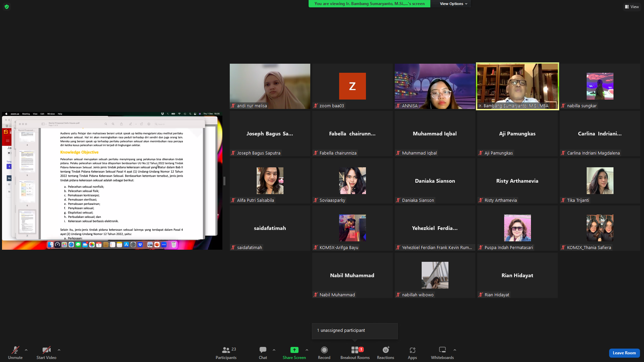The width and height of the screenshot is (644, 362).
Task: Open the Window menu in shared Mac menu bar
Action: click(x=51, y=114)
